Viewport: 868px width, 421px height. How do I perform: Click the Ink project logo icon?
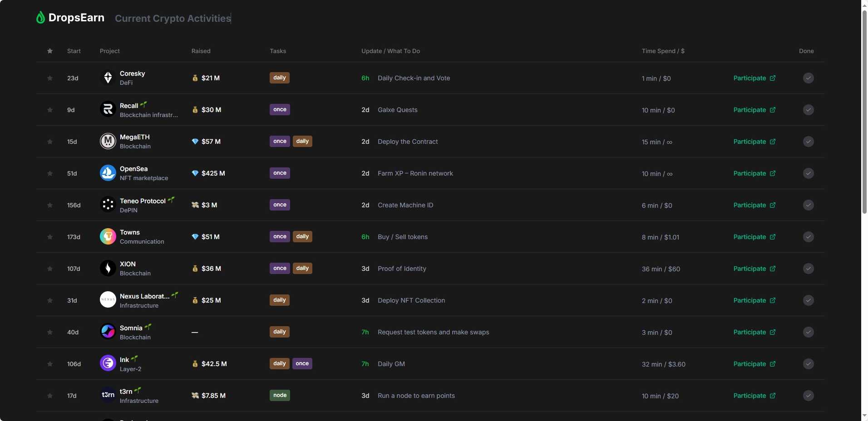[108, 363]
